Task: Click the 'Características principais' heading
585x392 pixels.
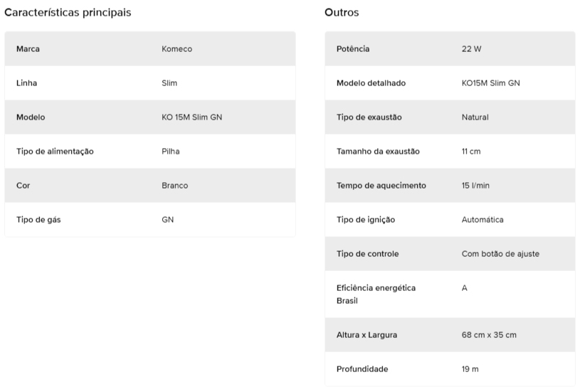Action: (x=68, y=13)
